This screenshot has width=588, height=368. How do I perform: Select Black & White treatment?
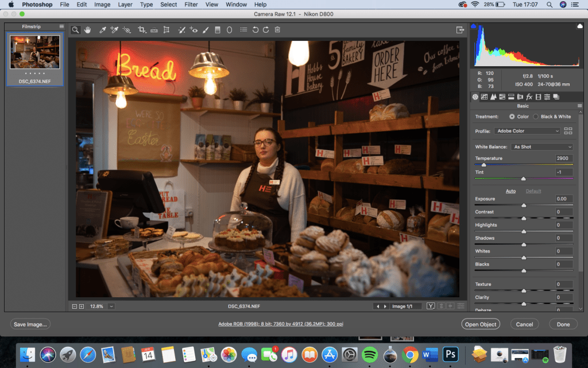point(536,117)
